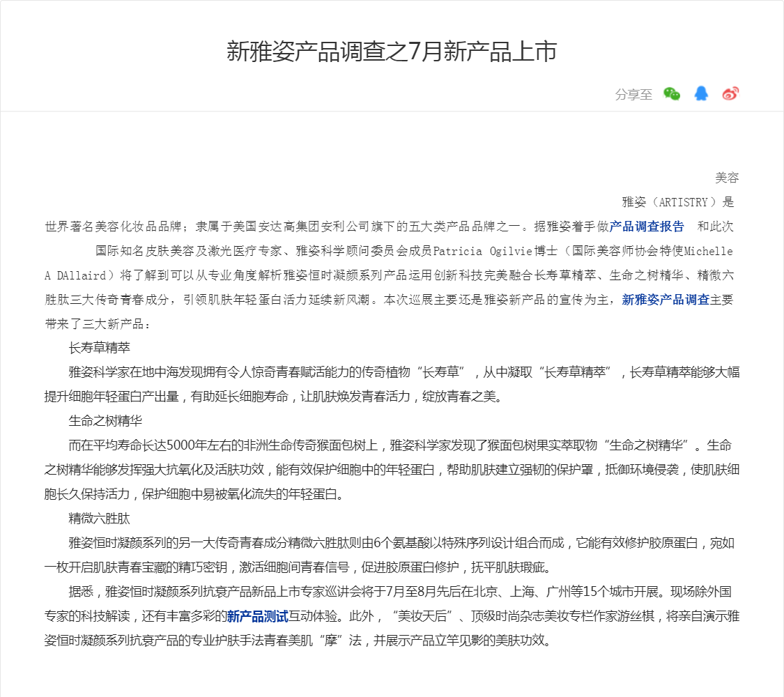The height and width of the screenshot is (697, 784).
Task: Click the text 雅姿（ARTISTRY）是
Action: point(678,202)
